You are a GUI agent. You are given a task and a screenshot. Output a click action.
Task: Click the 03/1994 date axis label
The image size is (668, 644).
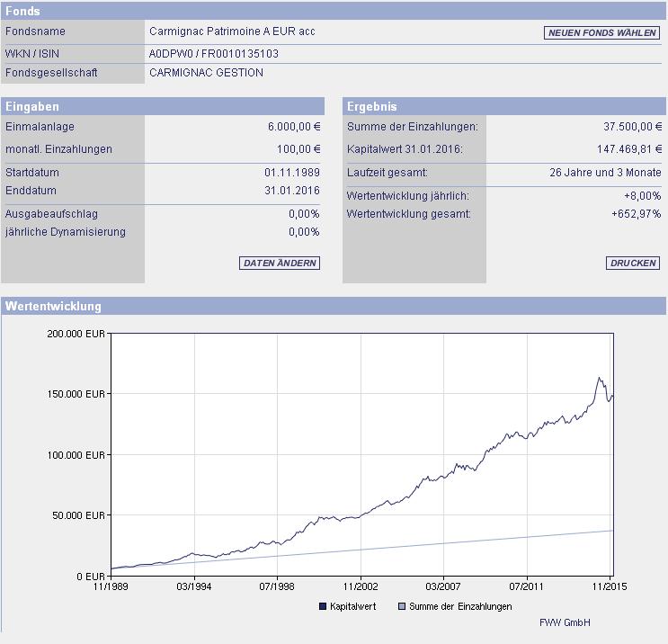194,586
